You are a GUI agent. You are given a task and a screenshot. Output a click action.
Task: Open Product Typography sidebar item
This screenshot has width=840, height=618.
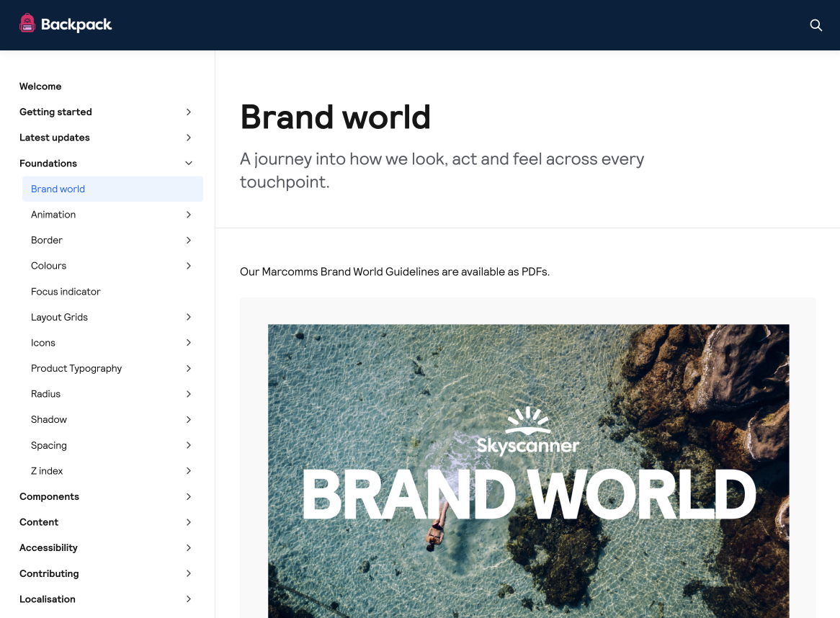click(76, 369)
